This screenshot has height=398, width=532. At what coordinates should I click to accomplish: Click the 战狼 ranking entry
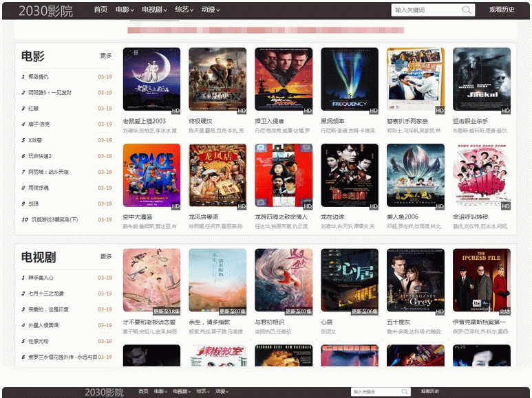click(33, 203)
